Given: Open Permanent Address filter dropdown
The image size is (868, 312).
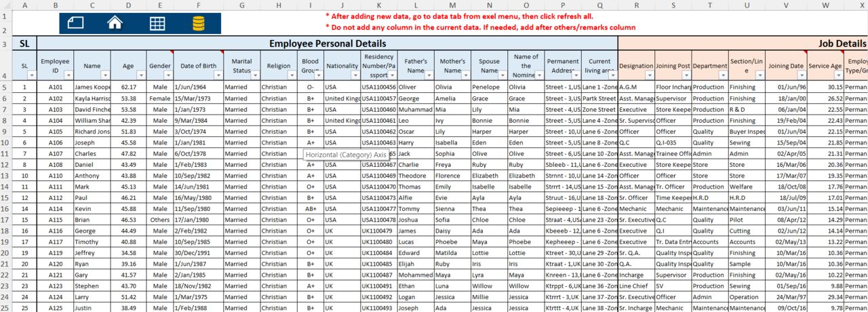Looking at the screenshot, I should tap(575, 75).
